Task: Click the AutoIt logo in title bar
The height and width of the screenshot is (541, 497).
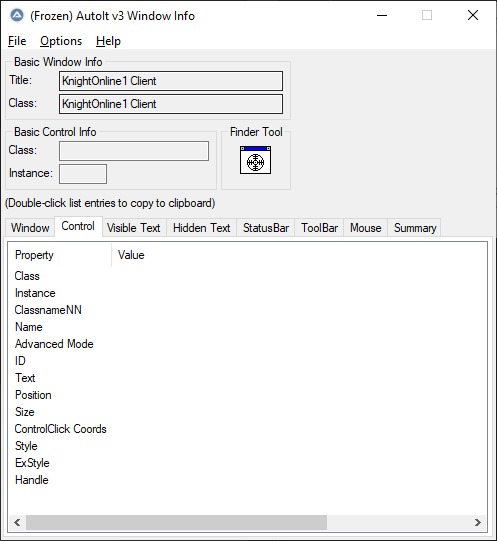Action: tap(17, 16)
